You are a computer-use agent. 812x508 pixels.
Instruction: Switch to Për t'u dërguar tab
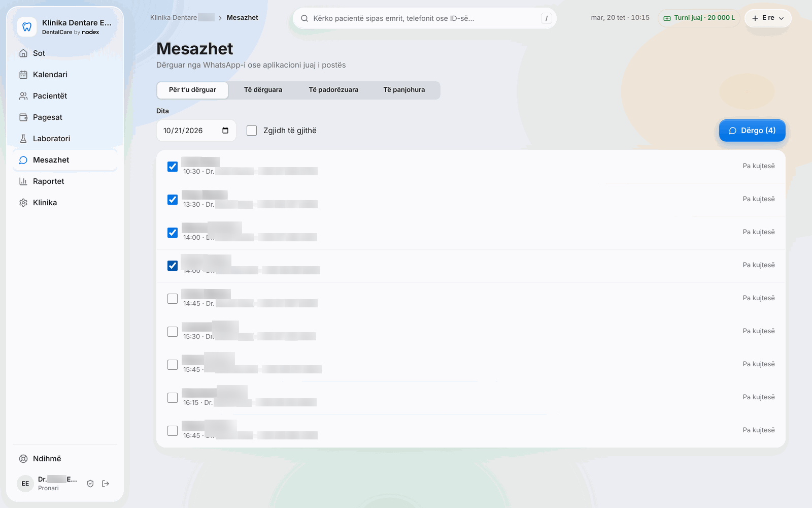[x=192, y=90]
